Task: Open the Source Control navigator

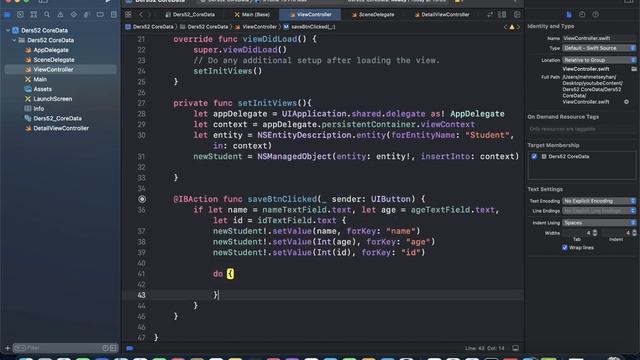Action: pos(20,15)
